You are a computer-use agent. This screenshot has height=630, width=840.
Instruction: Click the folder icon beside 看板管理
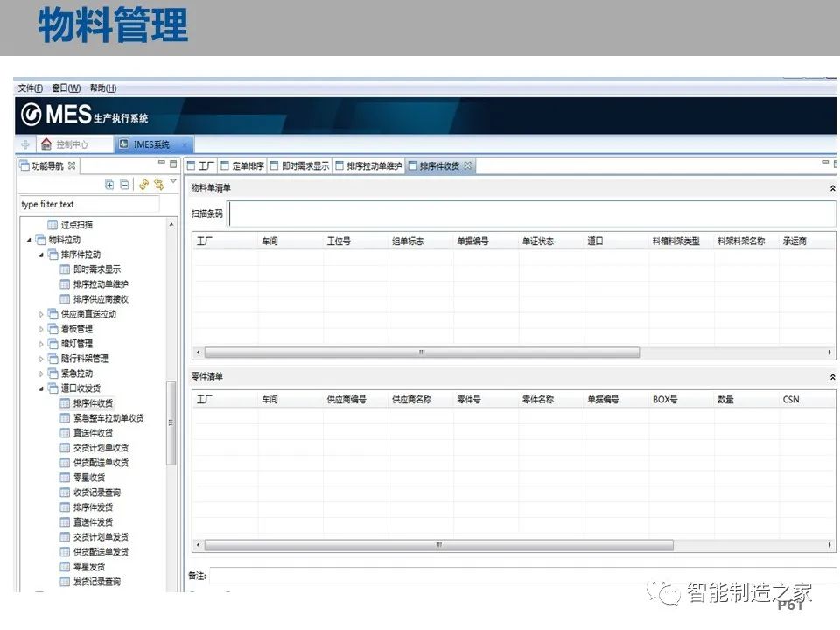coord(52,328)
